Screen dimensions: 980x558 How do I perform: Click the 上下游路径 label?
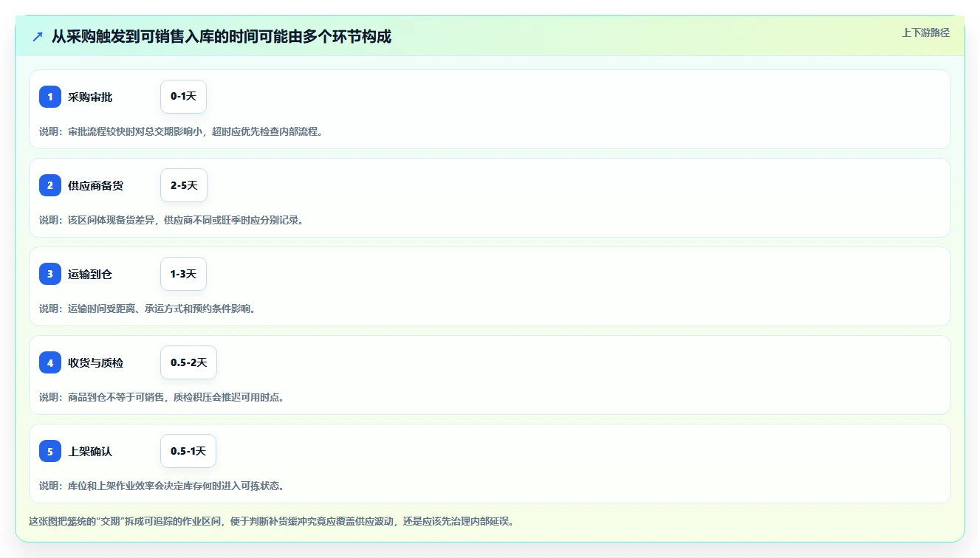925,33
